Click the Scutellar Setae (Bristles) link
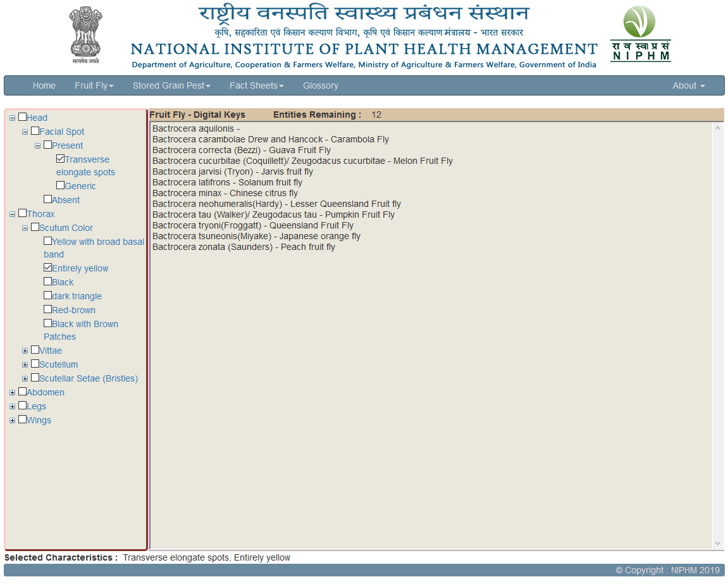The width and height of the screenshot is (728, 584). pyautogui.click(x=89, y=379)
